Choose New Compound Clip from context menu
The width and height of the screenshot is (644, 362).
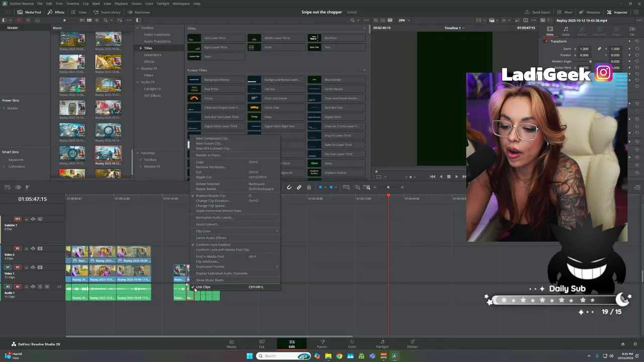(234, 138)
